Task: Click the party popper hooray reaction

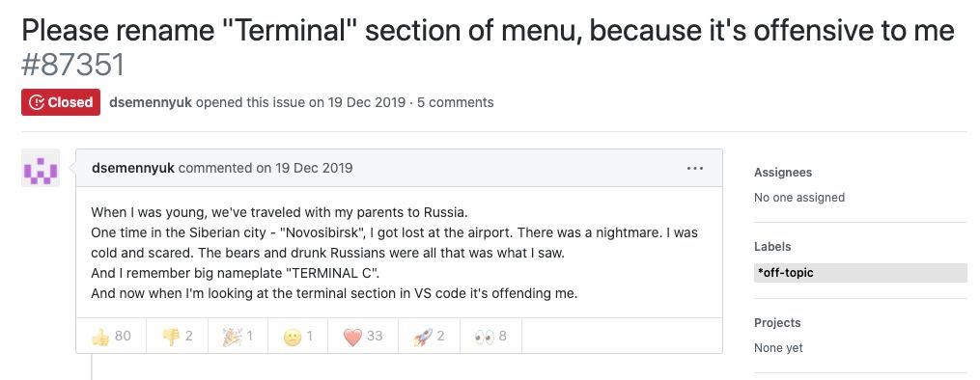Action: pyautogui.click(x=232, y=337)
